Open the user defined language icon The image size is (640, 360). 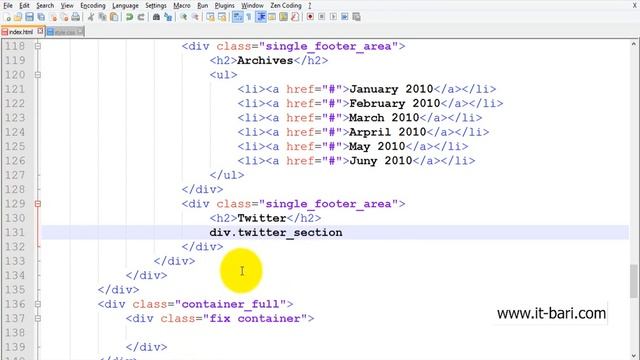[272, 17]
